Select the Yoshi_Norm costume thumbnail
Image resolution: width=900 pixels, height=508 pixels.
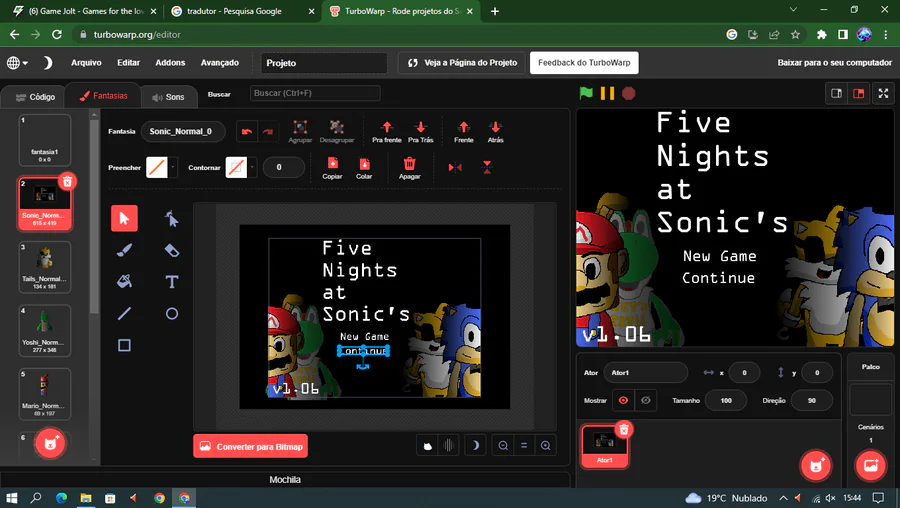coord(45,331)
